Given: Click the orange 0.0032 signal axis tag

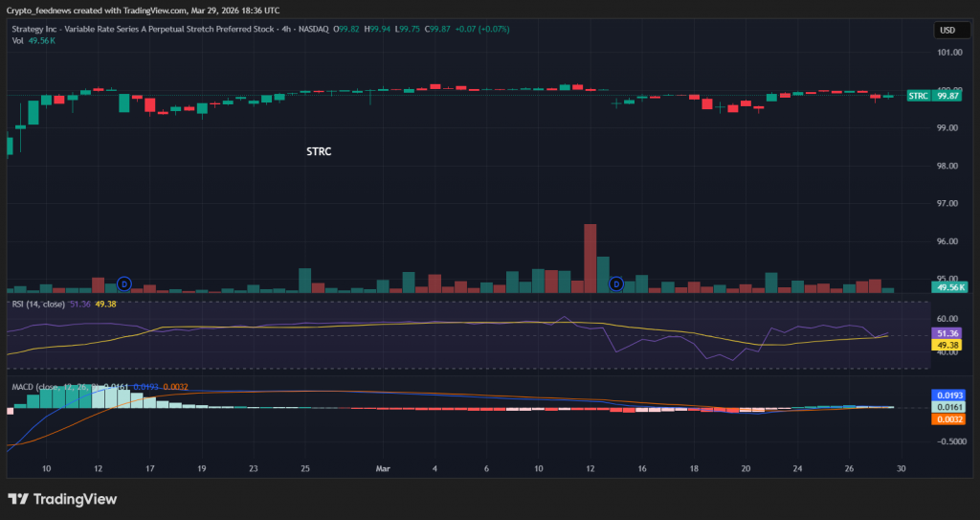Looking at the screenshot, I should point(948,419).
